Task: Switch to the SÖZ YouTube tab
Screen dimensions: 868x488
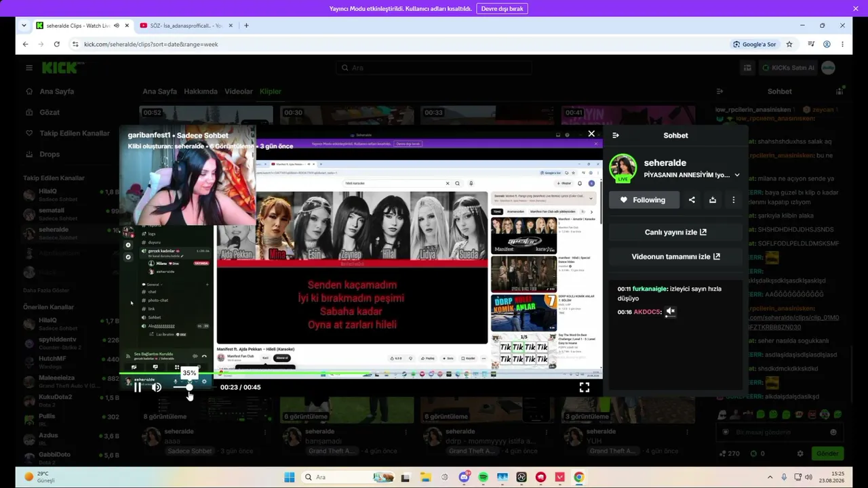Action: click(184, 26)
